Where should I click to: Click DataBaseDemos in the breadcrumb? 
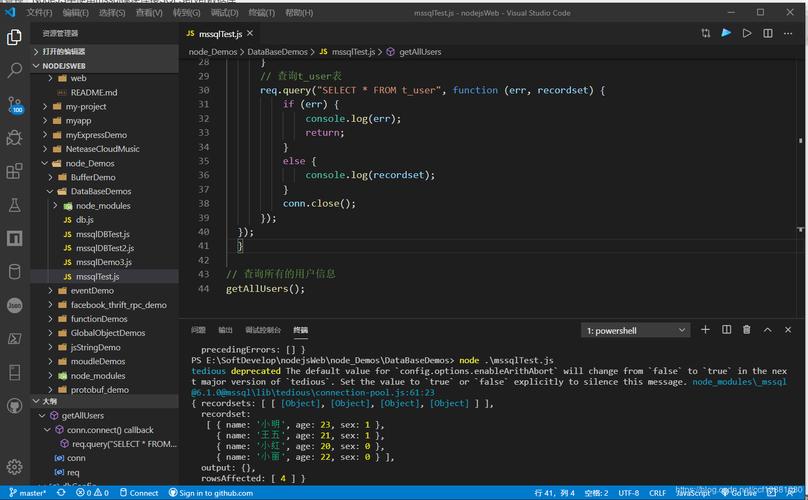pyautogui.click(x=277, y=52)
